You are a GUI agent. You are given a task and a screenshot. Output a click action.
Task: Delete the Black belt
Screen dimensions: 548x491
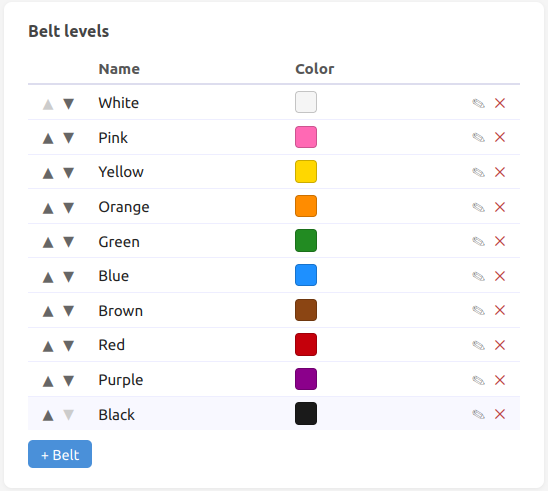(500, 414)
